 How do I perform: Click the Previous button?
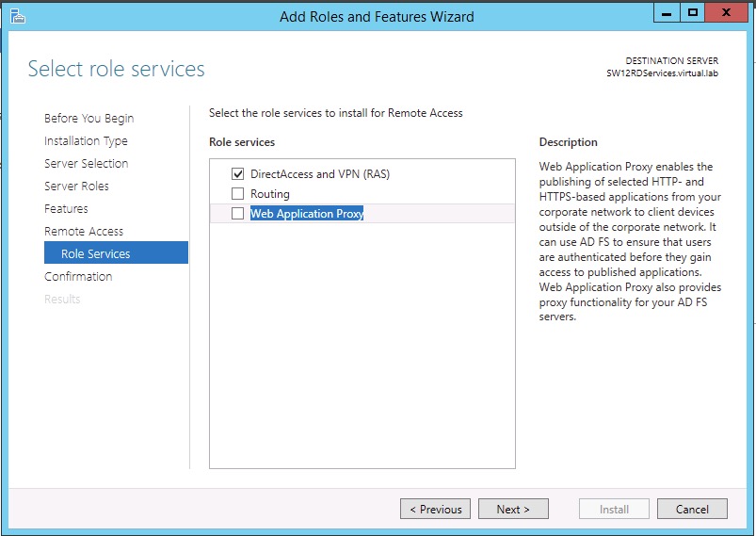[435, 509]
